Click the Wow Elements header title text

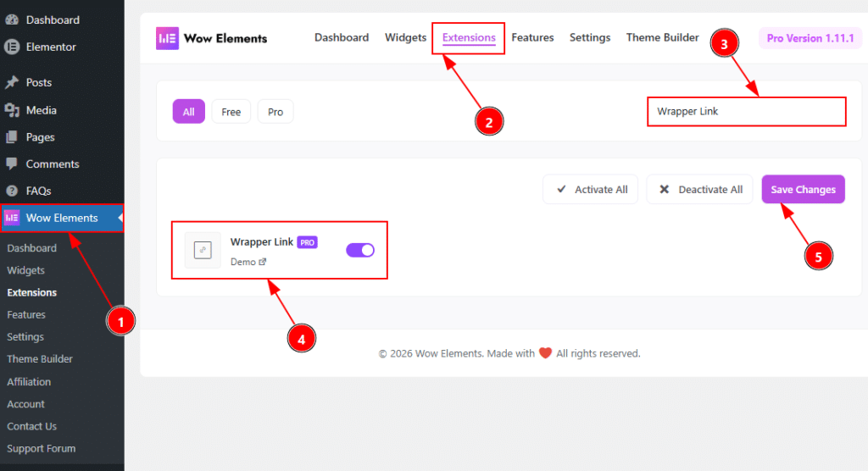225,38
